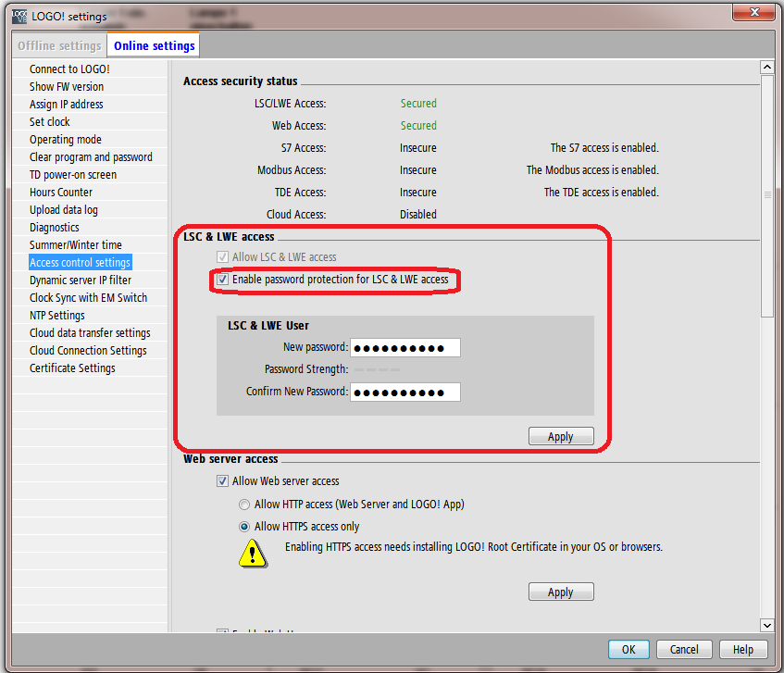784x673 pixels.
Task: Open Diagnostics in the sidebar
Action: pos(54,227)
